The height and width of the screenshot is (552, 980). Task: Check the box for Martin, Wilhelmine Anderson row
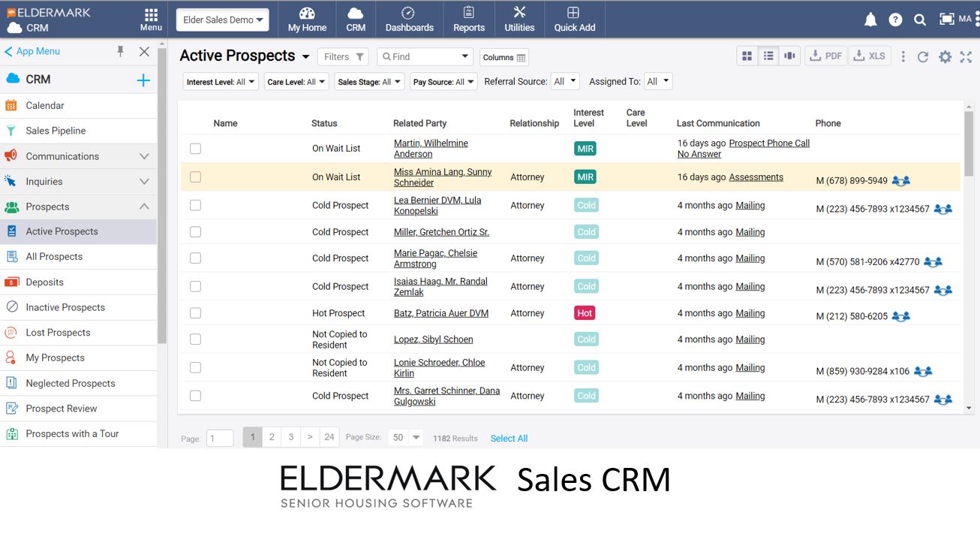click(195, 149)
